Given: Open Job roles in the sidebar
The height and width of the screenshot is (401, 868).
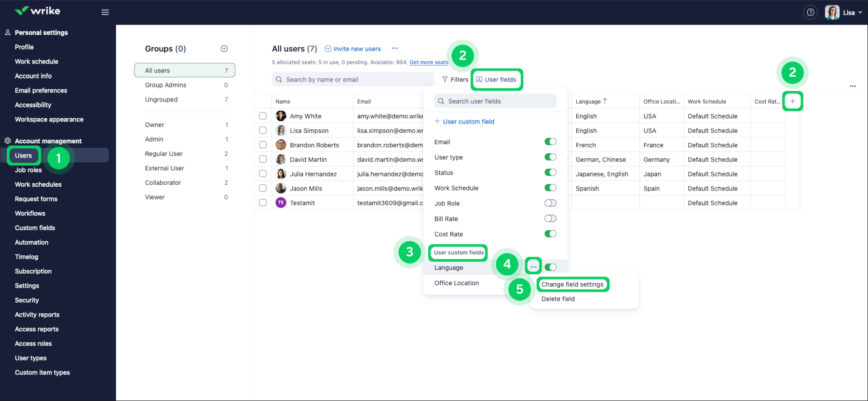Looking at the screenshot, I should [x=28, y=170].
